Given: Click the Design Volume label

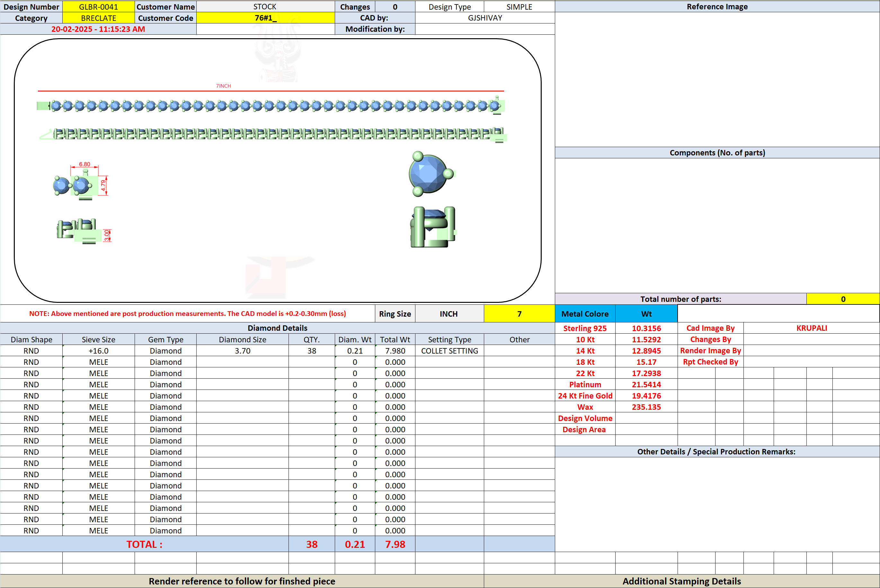Looking at the screenshot, I should pyautogui.click(x=585, y=418).
